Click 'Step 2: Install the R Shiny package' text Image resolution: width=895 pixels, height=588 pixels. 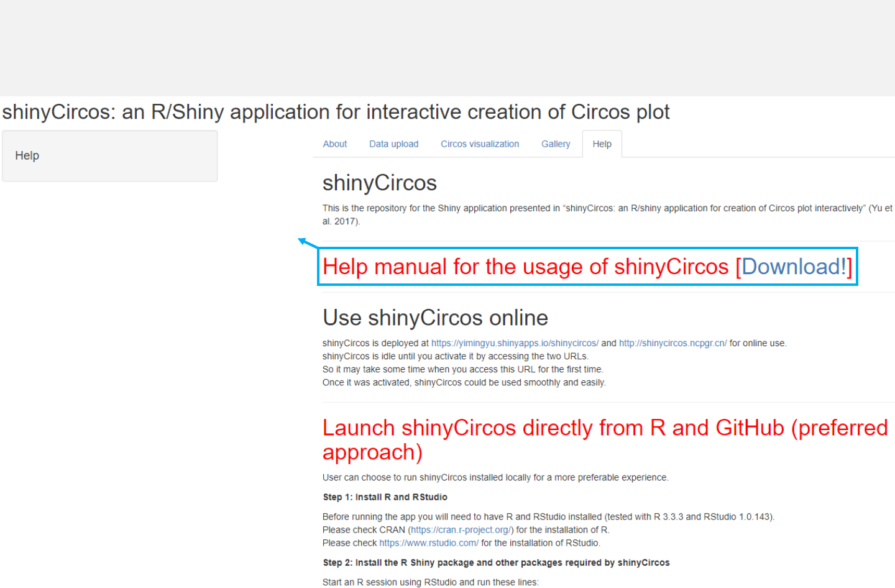pos(496,563)
